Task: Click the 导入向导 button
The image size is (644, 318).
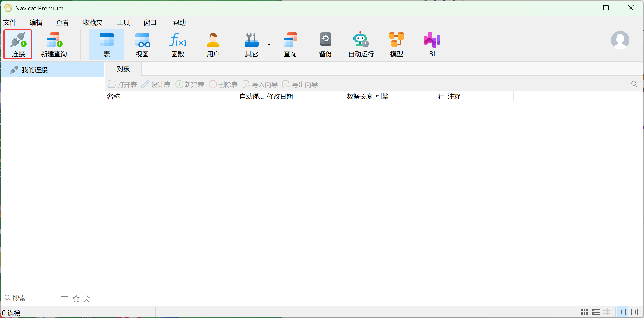Action: point(260,85)
